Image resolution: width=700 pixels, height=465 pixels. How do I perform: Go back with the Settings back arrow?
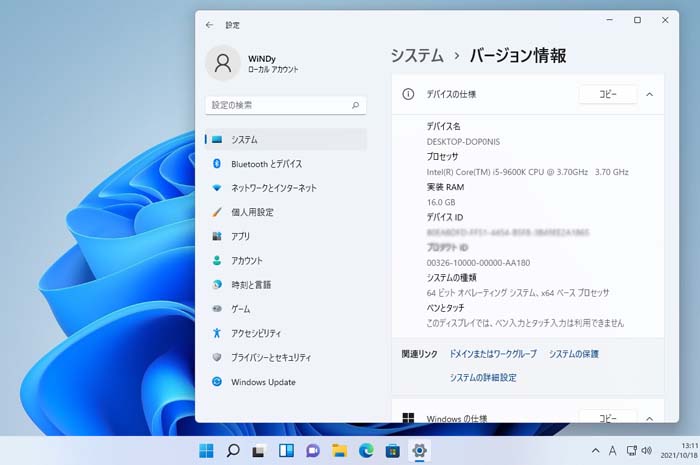[209, 25]
